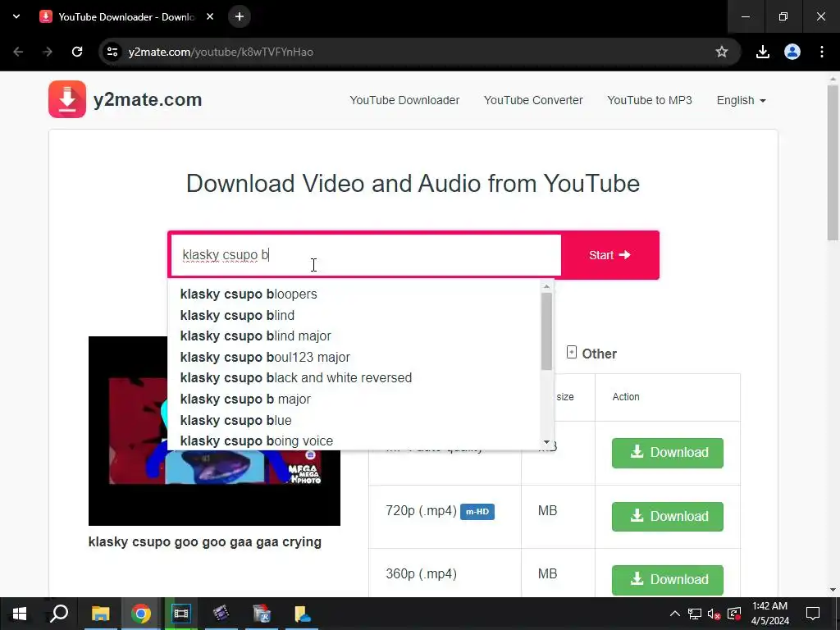The height and width of the screenshot is (630, 840).
Task: Click the y2mate red download logo icon
Action: [67, 99]
